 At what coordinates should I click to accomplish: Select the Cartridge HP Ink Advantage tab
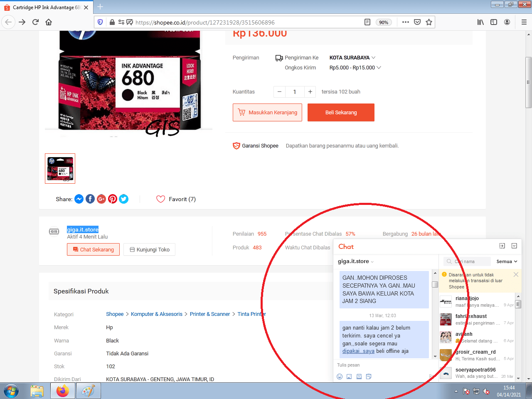[x=47, y=7]
